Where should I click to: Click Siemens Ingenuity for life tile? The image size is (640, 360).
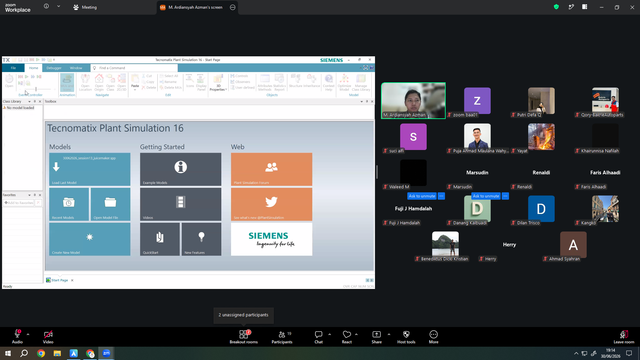(x=271, y=239)
